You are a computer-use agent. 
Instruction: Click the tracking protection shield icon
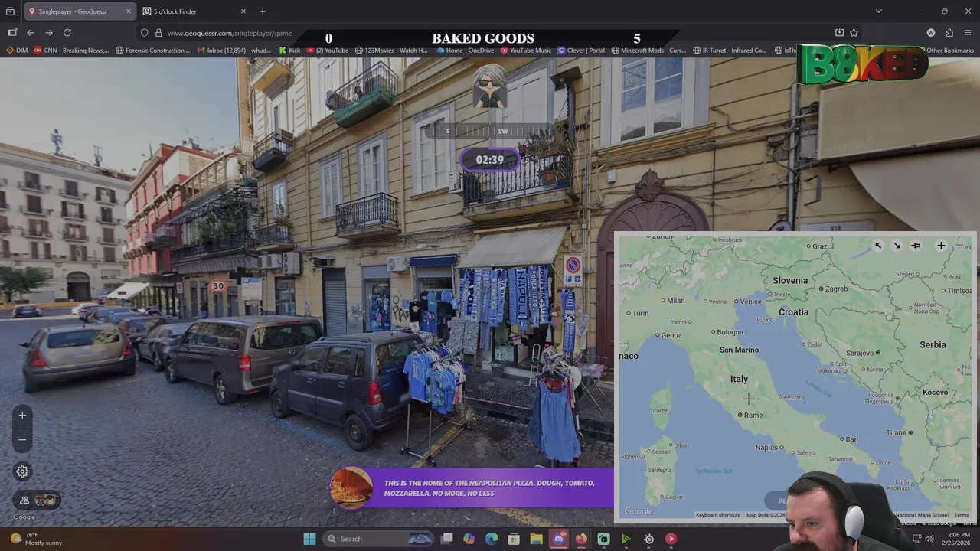[x=144, y=33]
